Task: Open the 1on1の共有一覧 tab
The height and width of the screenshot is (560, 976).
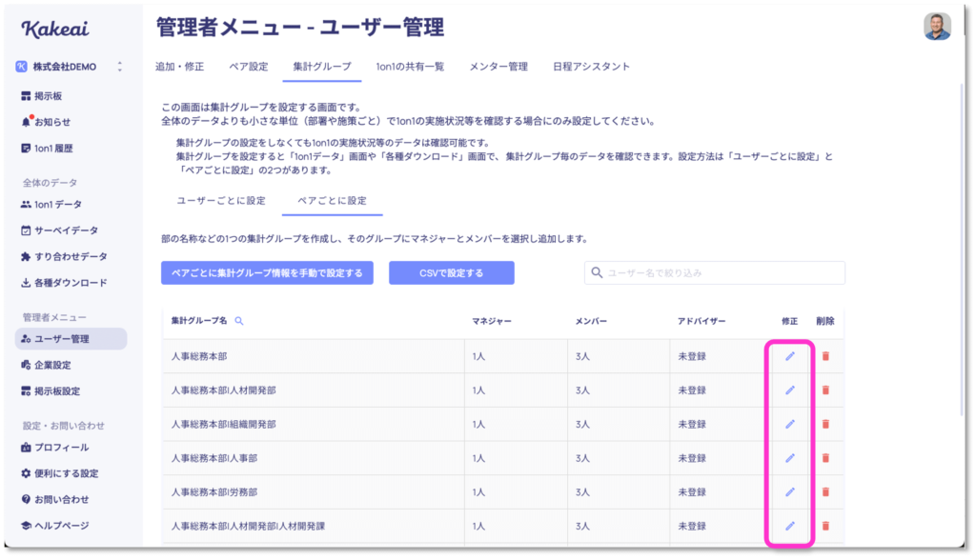Action: pyautogui.click(x=410, y=67)
